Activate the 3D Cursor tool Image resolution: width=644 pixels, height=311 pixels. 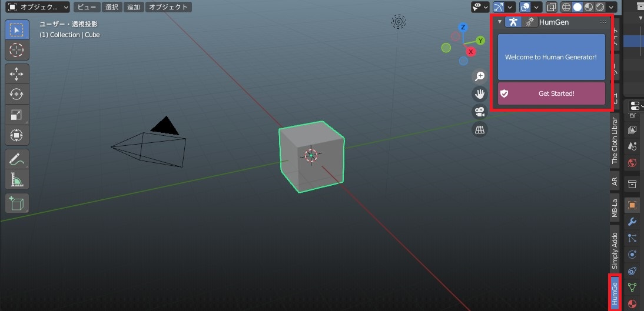[17, 49]
